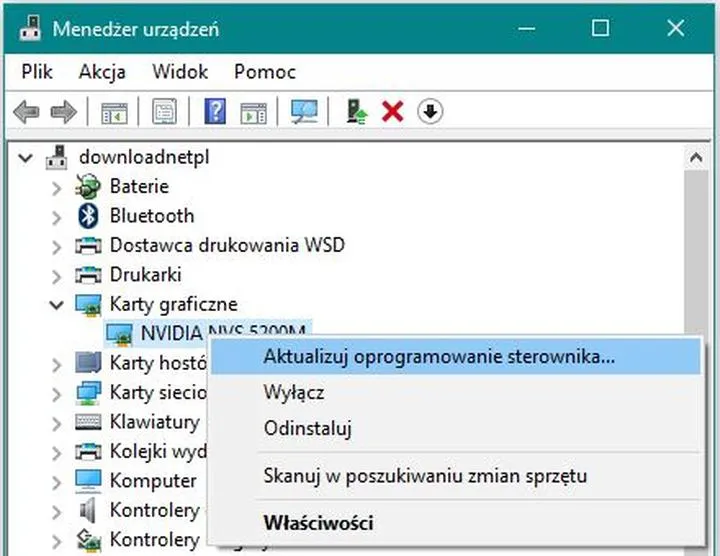The height and width of the screenshot is (556, 720).
Task: Select the downloadnetpl label
Action: click(x=144, y=157)
